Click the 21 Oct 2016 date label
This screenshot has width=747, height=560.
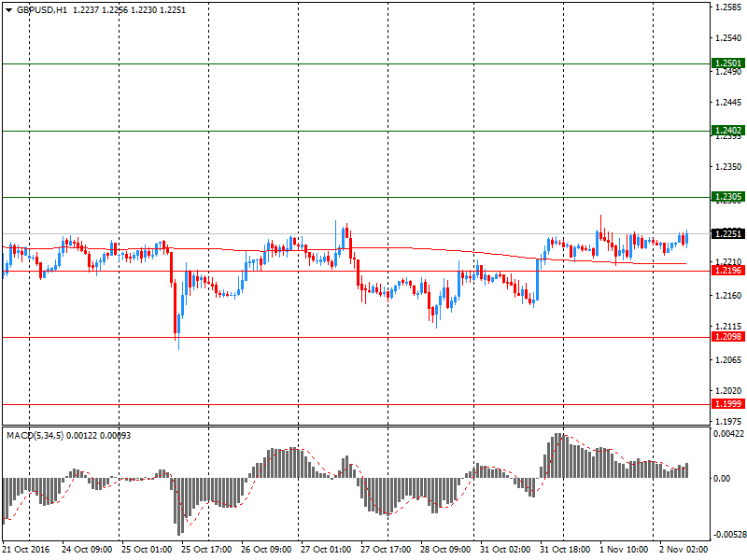(x=26, y=550)
